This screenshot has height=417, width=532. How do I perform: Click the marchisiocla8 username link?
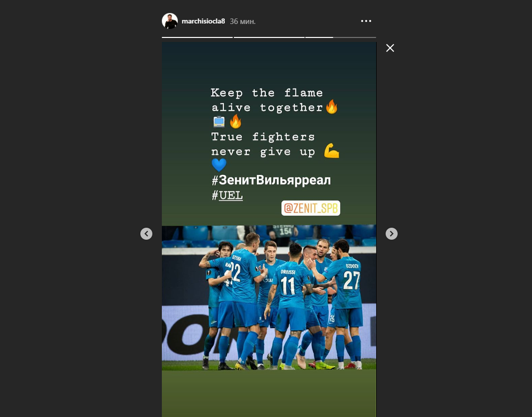[x=203, y=21]
